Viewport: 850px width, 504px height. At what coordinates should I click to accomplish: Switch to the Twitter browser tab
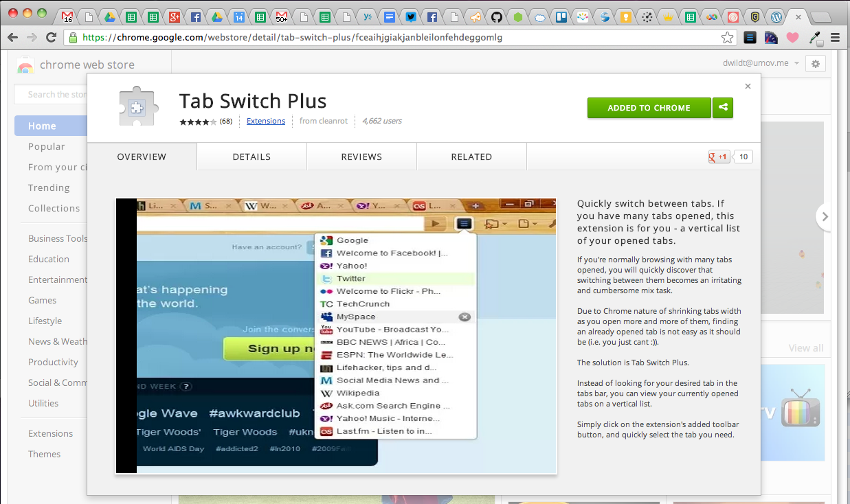(x=411, y=16)
